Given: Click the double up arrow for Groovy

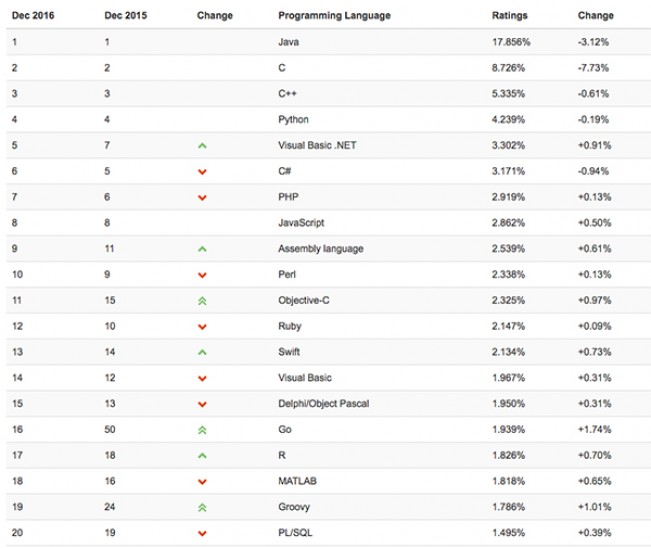Looking at the screenshot, I should (203, 506).
